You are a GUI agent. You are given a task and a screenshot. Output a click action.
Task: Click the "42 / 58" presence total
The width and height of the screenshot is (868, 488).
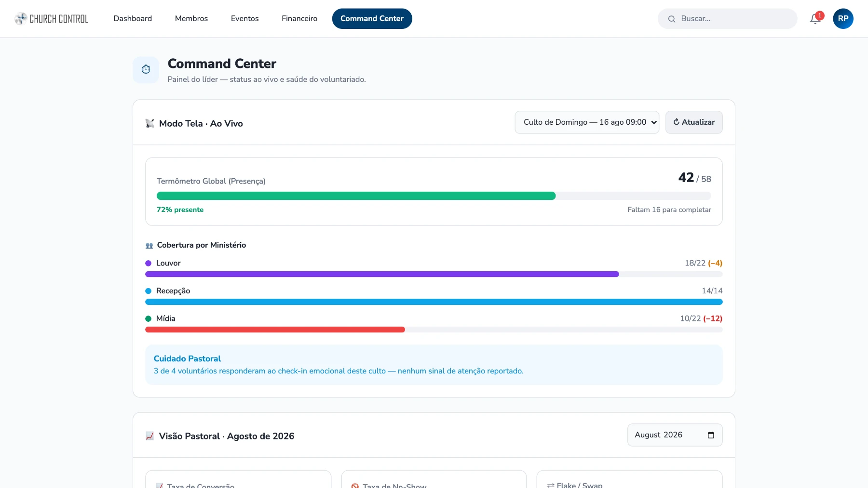694,178
